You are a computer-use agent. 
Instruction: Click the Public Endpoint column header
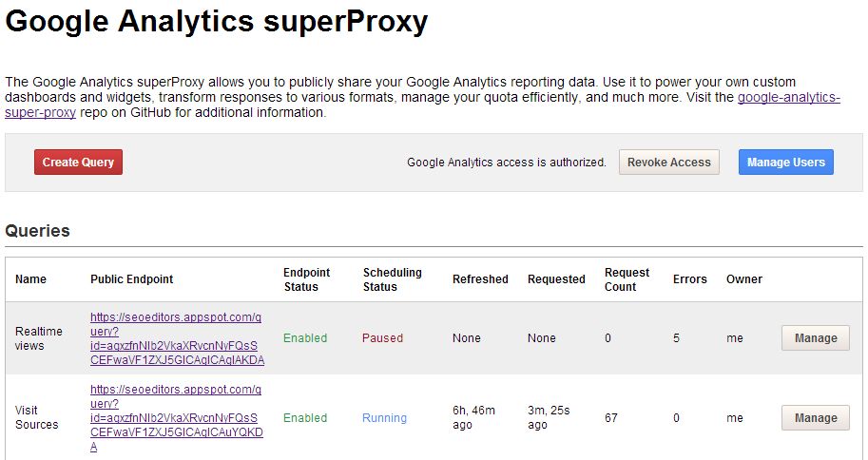(132, 279)
